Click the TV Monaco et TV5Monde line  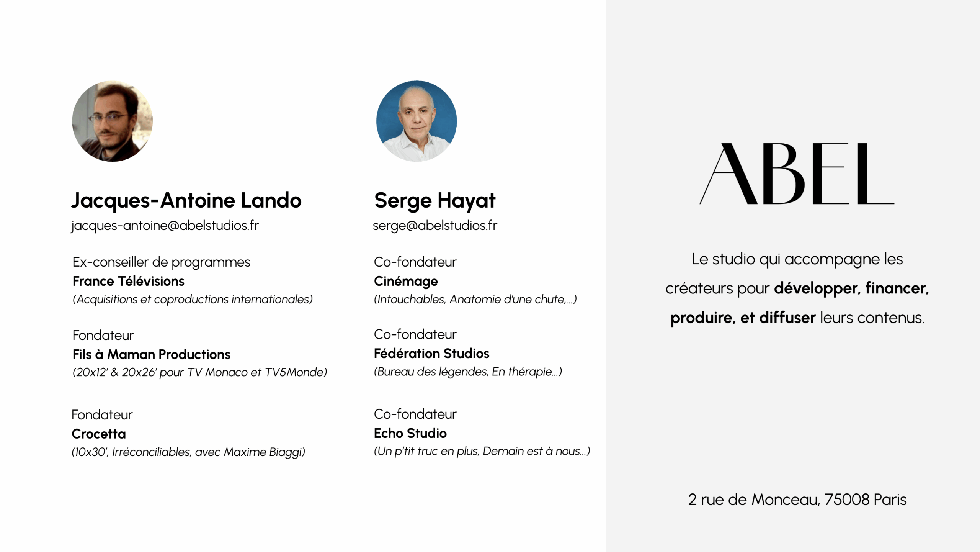200,372
